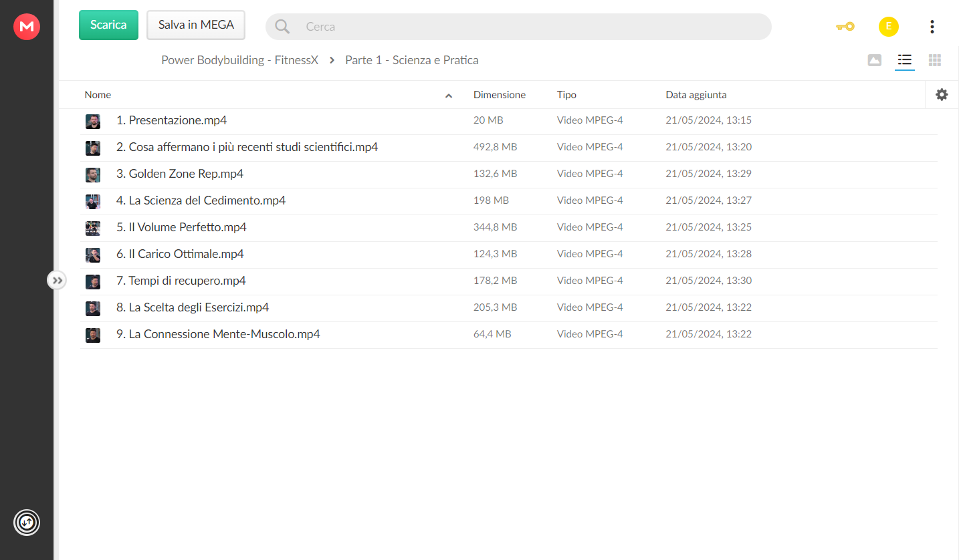The image size is (959, 560).
Task: Click the MEGA logo icon
Action: click(x=27, y=27)
